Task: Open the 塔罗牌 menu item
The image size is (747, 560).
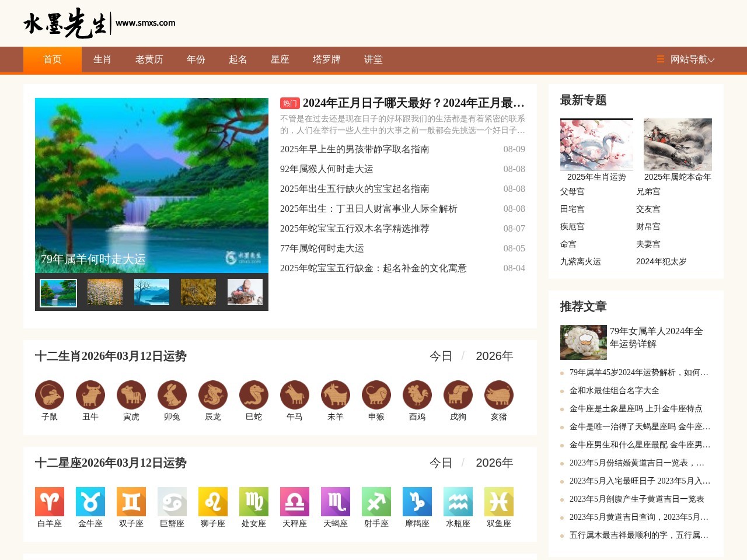Action: [x=326, y=59]
